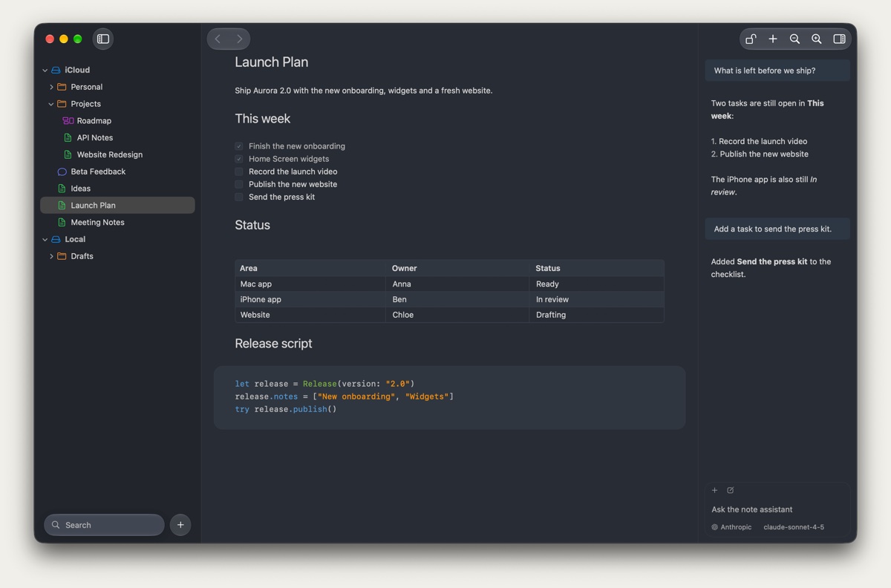Click the attach plus icon in assistant box
Image resolution: width=891 pixels, height=588 pixels.
pos(715,490)
